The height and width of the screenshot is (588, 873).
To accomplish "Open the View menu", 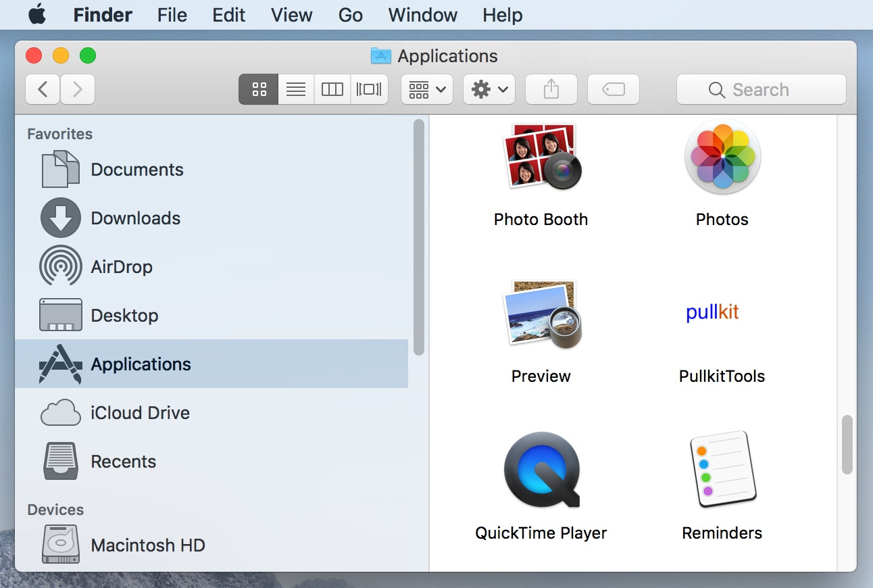I will click(292, 15).
